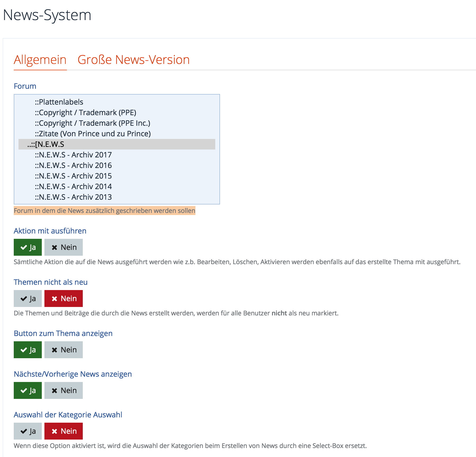Choose ::Copyright / Trademark (PPE Inc.) forum
Image resolution: width=476 pixels, height=457 pixels.
(x=93, y=123)
